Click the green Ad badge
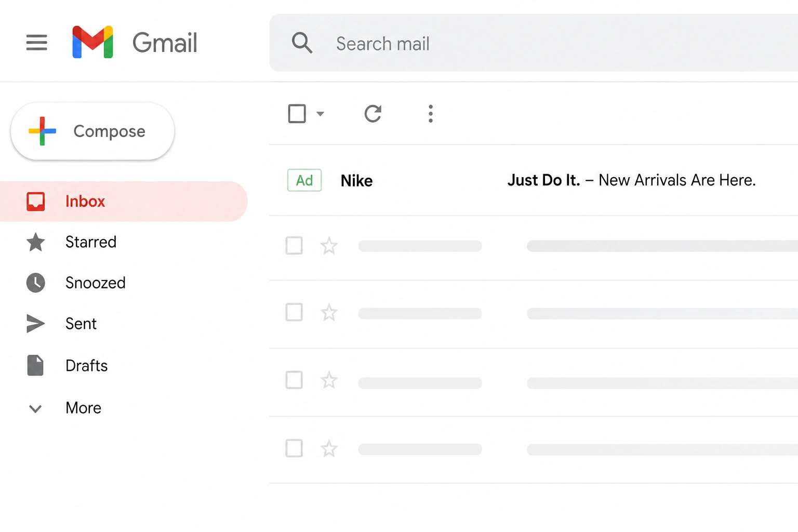The image size is (798, 532). 304,180
